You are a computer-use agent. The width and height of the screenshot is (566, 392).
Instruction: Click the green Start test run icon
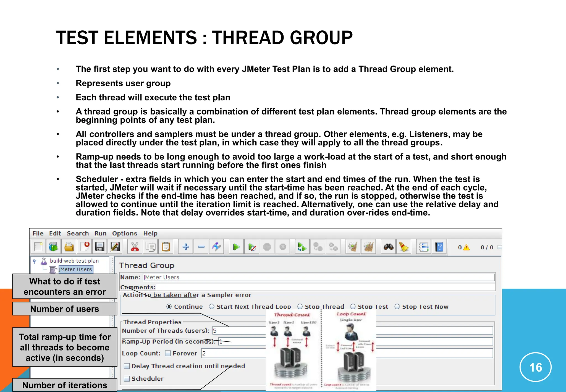tap(236, 247)
